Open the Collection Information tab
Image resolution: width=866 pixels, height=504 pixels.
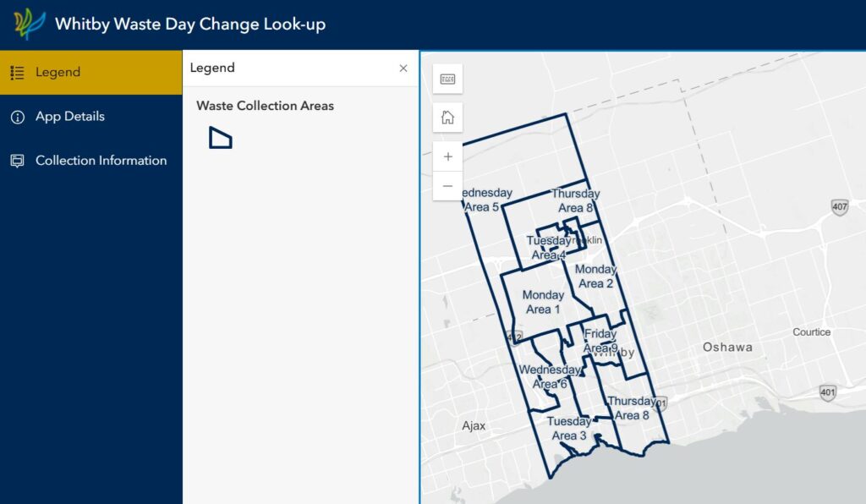click(x=90, y=161)
